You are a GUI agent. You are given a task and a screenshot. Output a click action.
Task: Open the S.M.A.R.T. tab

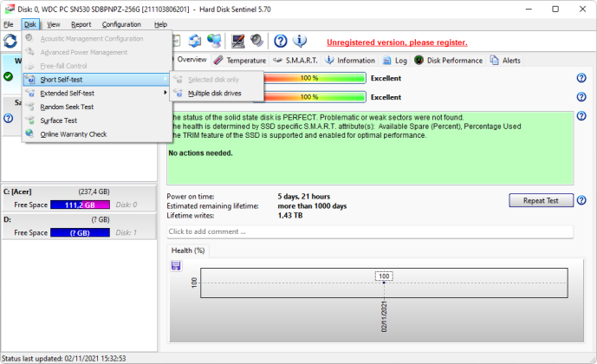(x=295, y=60)
